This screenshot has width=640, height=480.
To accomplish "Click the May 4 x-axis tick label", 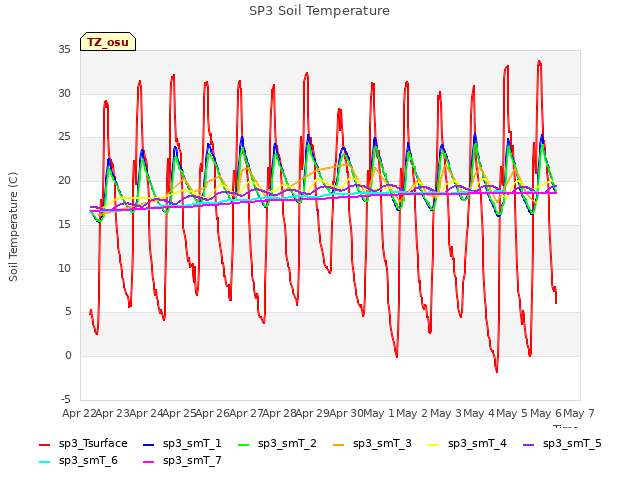I will [479, 413].
